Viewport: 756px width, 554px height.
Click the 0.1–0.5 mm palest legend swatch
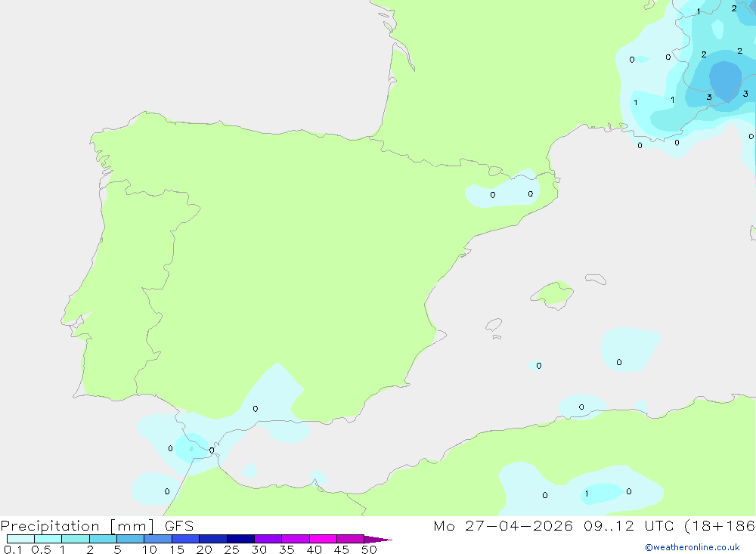[20, 539]
